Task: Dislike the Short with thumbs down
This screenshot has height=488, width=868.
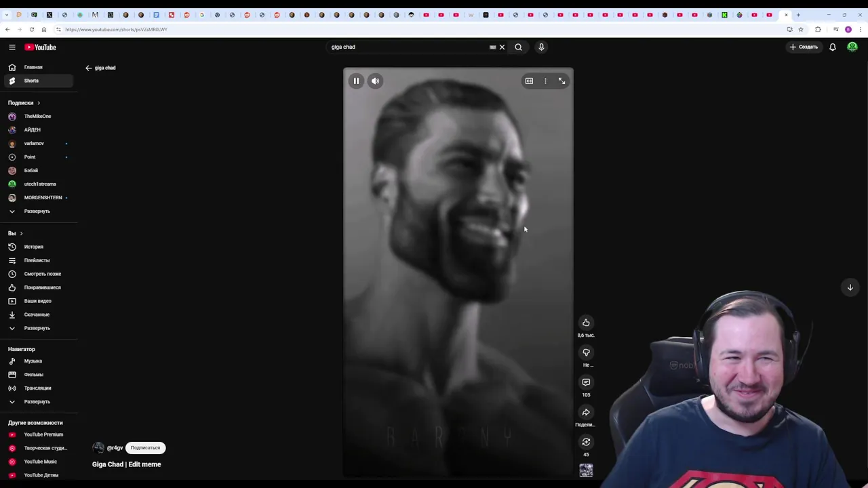Action: pyautogui.click(x=586, y=352)
